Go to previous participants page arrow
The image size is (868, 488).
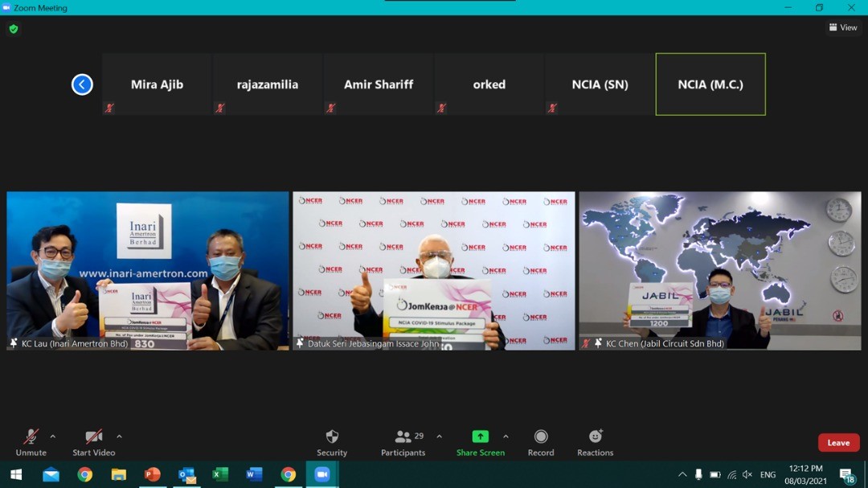click(82, 84)
